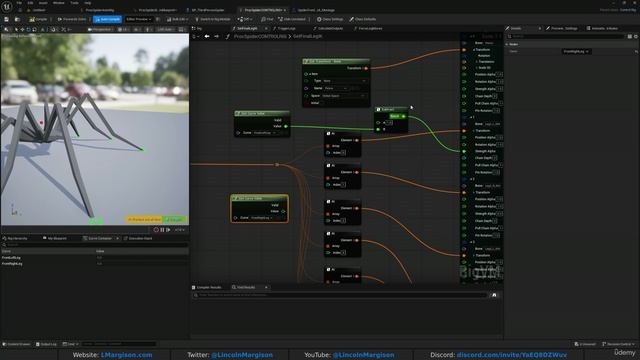Switch to the ForceLegMoves graph tab
This screenshot has width=640, height=360.
click(368, 29)
